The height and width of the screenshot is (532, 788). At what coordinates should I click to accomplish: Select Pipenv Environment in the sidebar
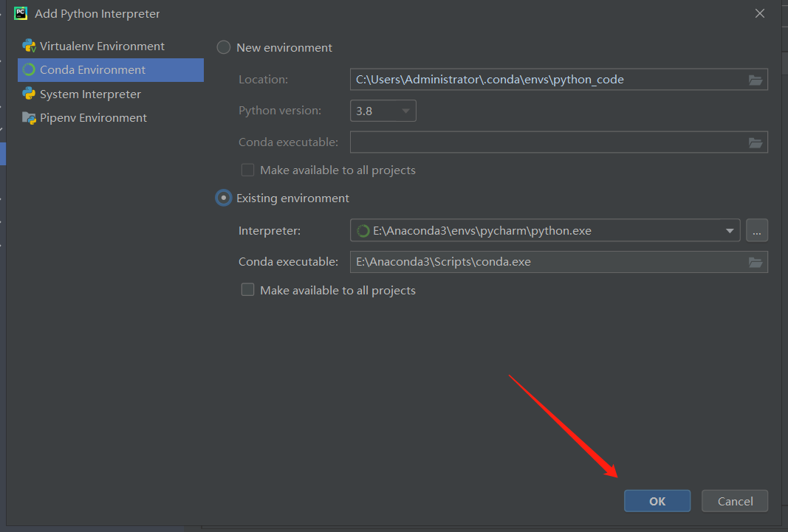pyautogui.click(x=111, y=117)
